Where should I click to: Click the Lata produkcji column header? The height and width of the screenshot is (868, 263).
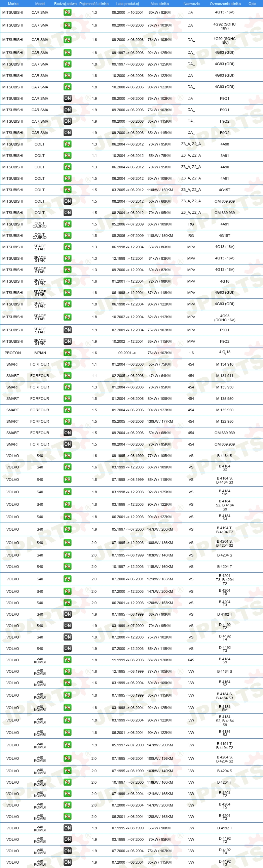pos(128,4)
